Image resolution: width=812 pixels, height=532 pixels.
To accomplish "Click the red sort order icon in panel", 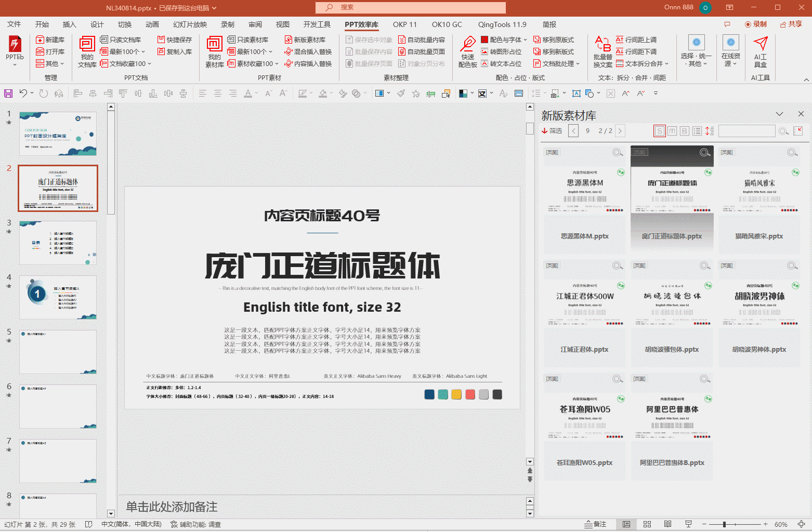I will pyautogui.click(x=710, y=131).
